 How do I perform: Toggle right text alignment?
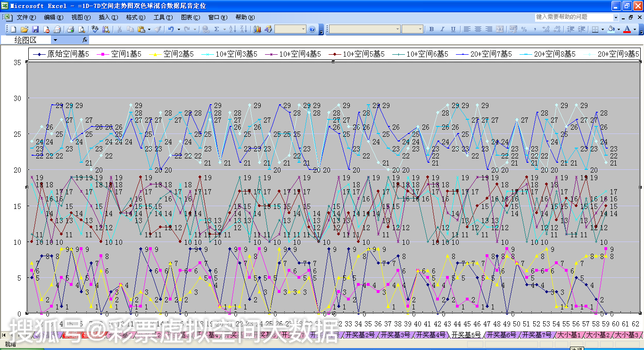click(488, 29)
